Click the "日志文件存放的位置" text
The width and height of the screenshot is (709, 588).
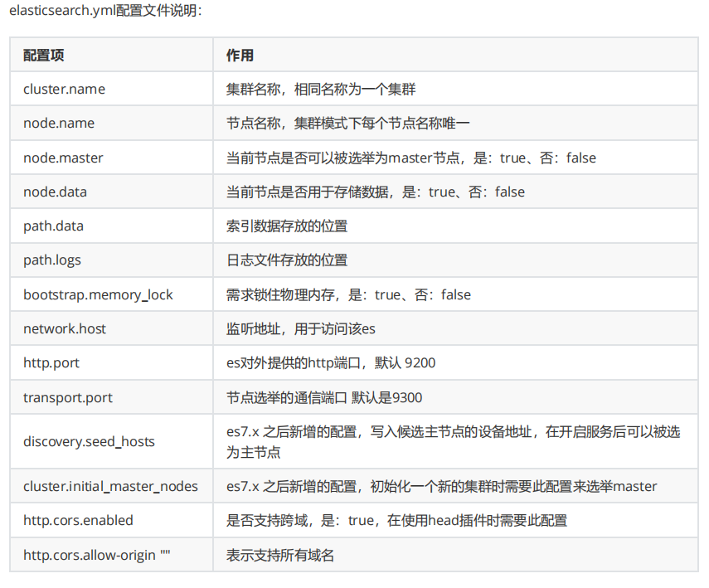coord(287,260)
